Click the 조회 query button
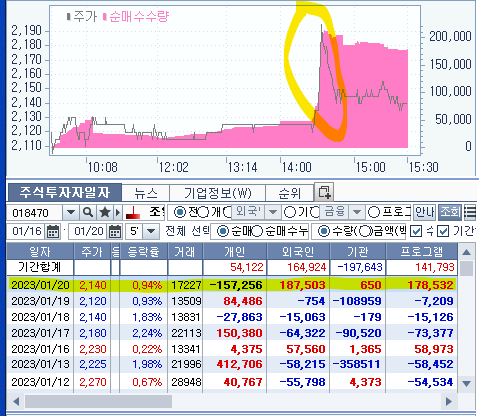 tap(450, 212)
